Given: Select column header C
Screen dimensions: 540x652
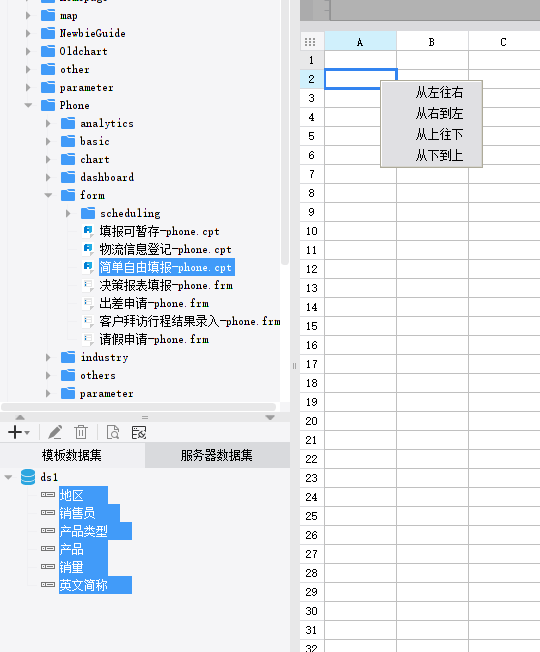Looking at the screenshot, I should pyautogui.click(x=504, y=42).
